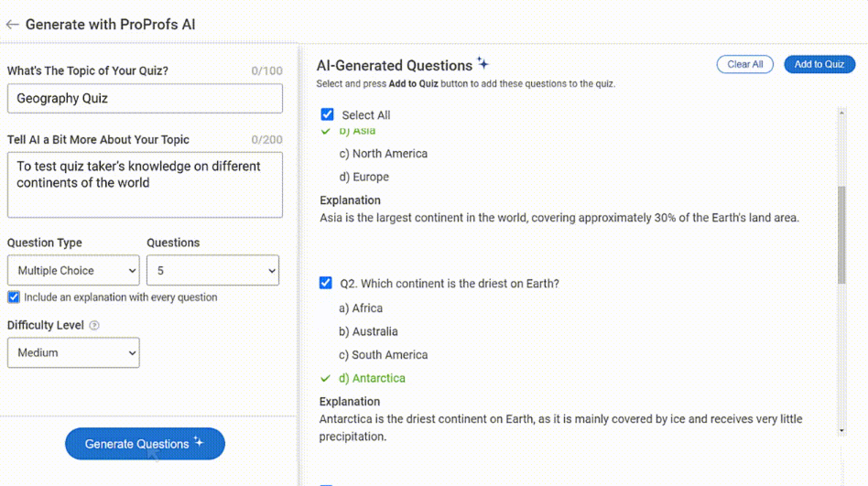Click answer option c) North America
The image size is (868, 486).
pos(383,154)
